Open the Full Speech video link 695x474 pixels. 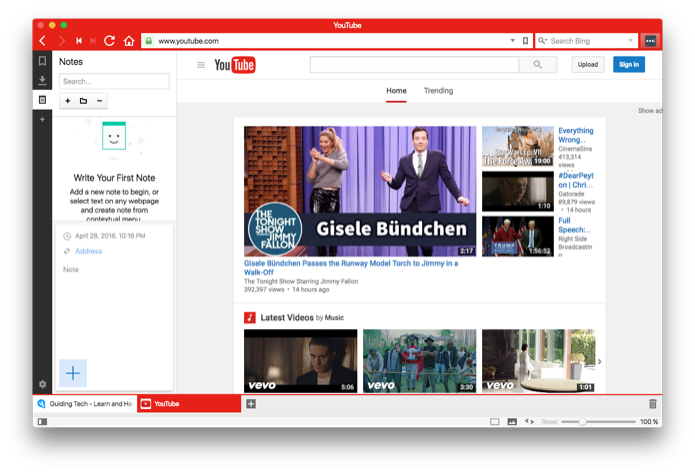coord(574,225)
